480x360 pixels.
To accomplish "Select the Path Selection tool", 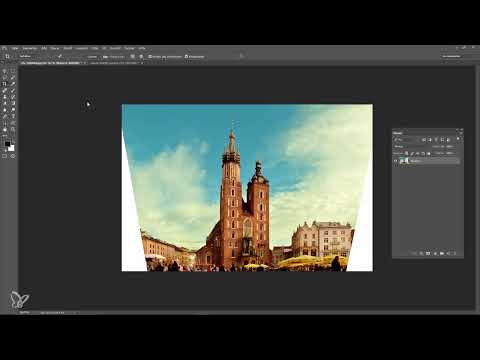I will click(5, 123).
